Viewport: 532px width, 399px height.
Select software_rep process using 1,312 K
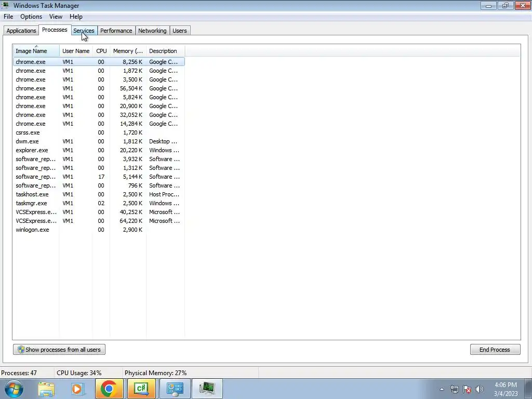click(x=99, y=168)
